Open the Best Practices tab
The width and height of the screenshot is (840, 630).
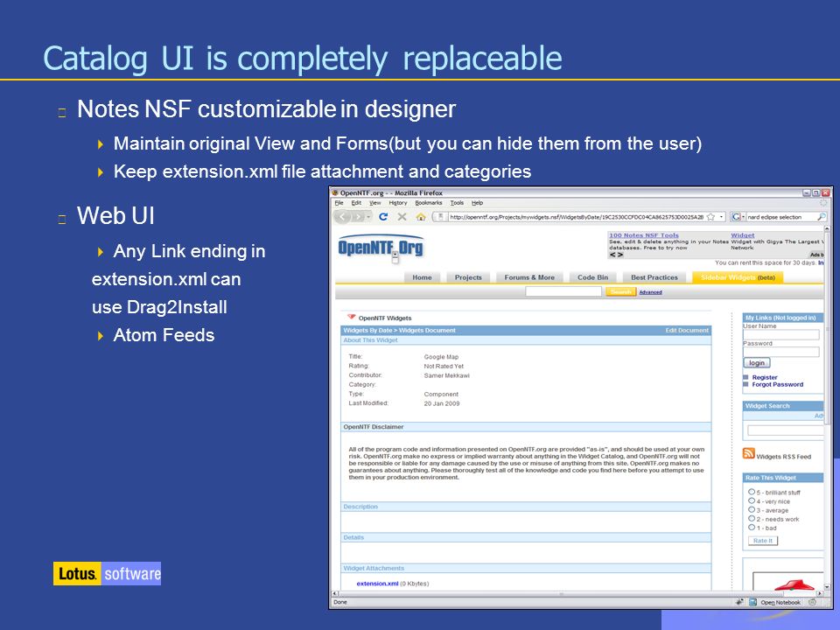point(654,277)
